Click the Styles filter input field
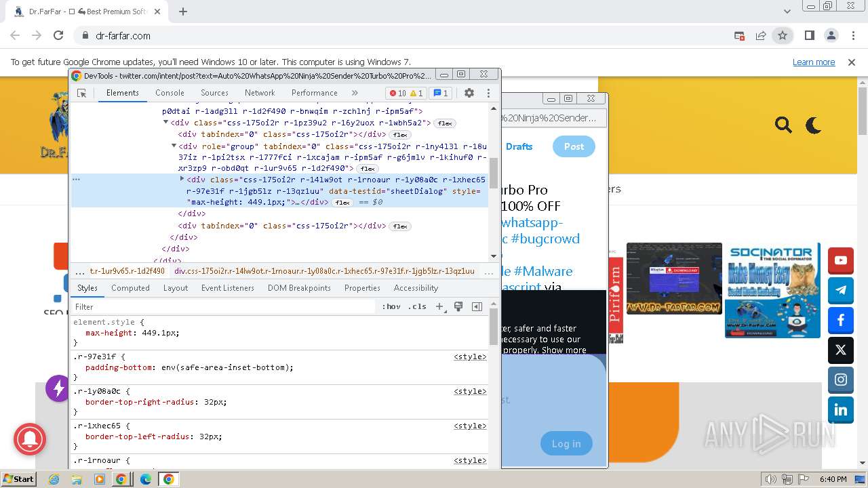The width and height of the screenshot is (868, 488). (x=224, y=306)
